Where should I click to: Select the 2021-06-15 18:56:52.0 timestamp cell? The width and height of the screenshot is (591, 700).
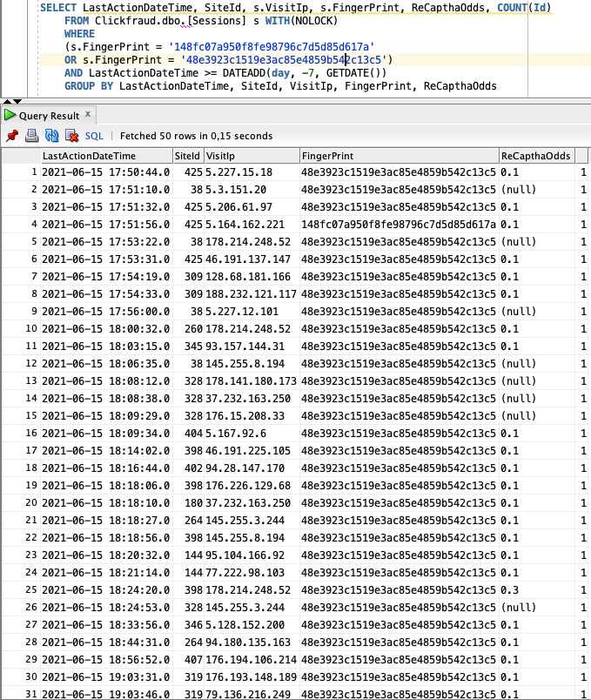pyautogui.click(x=106, y=660)
